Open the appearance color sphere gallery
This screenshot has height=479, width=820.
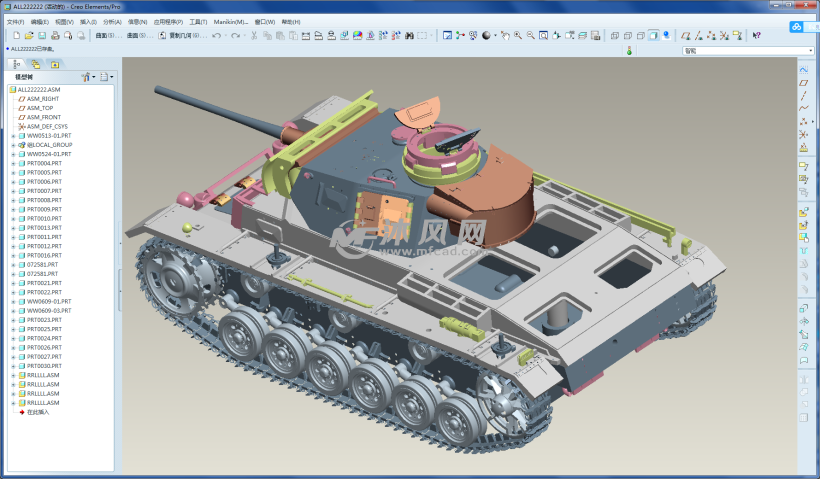pos(487,35)
